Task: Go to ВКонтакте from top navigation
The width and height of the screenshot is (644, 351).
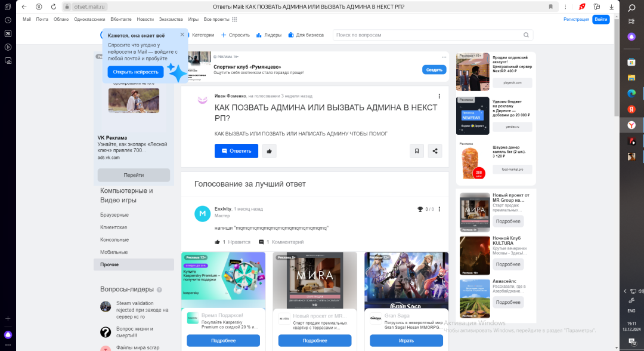Action: [x=121, y=19]
